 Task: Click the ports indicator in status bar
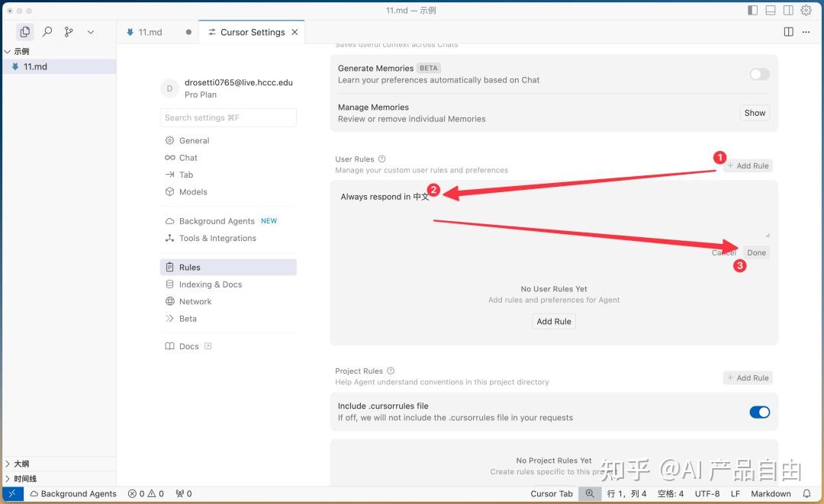183,493
